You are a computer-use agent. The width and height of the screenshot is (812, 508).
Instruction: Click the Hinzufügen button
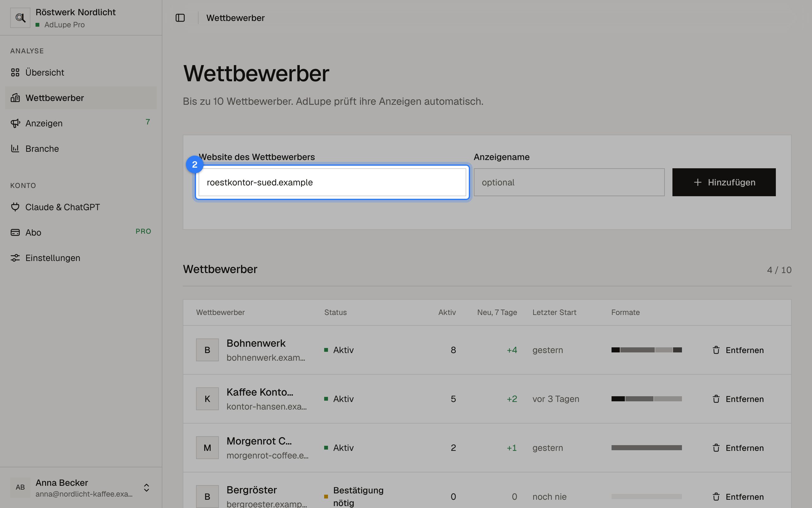pyautogui.click(x=724, y=182)
